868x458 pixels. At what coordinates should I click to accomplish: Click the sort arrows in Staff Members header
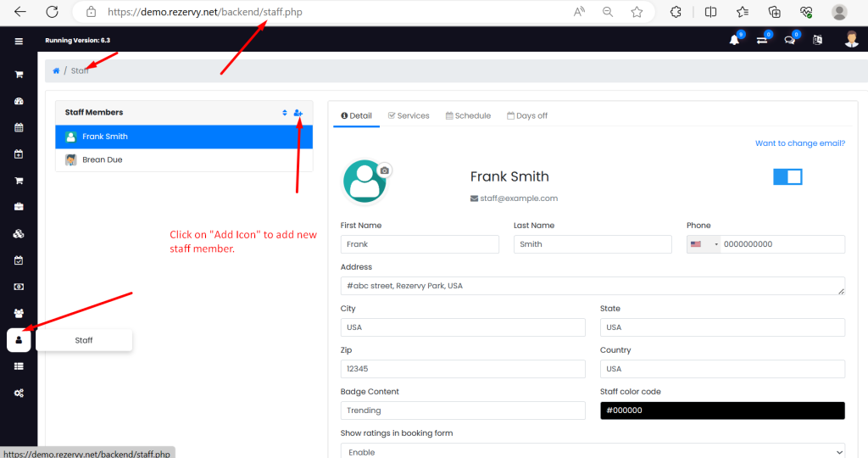[285, 113]
